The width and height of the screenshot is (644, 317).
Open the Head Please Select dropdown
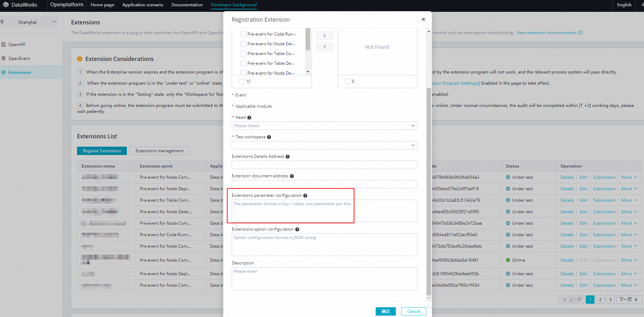point(324,126)
